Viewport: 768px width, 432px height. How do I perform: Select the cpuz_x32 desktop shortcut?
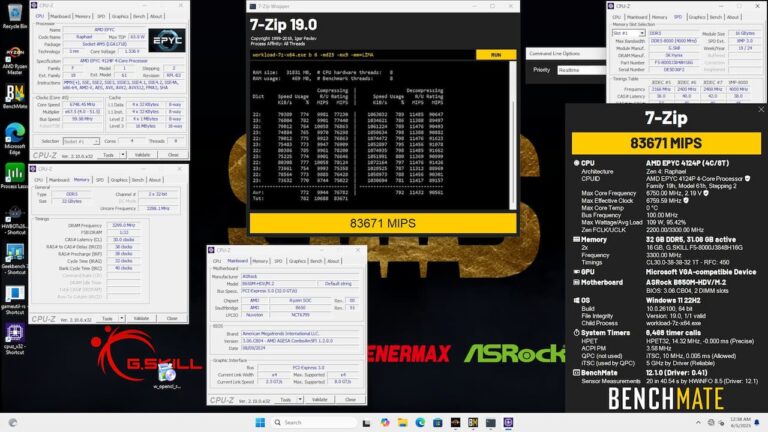click(15, 339)
